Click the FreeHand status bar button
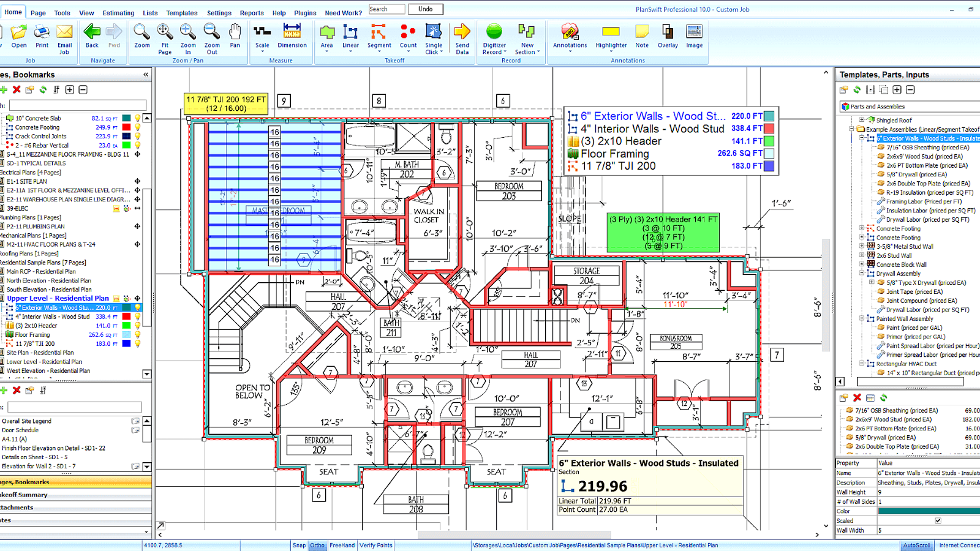980x551 pixels. tap(342, 545)
